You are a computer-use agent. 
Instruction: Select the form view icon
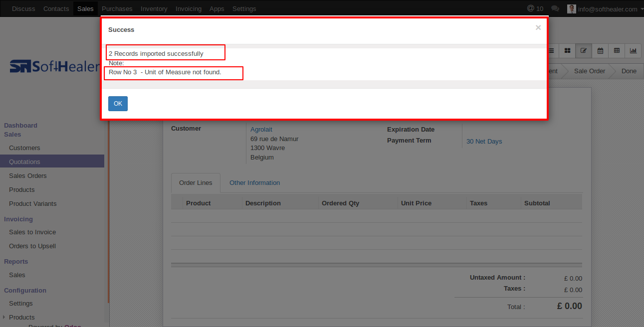click(x=583, y=51)
